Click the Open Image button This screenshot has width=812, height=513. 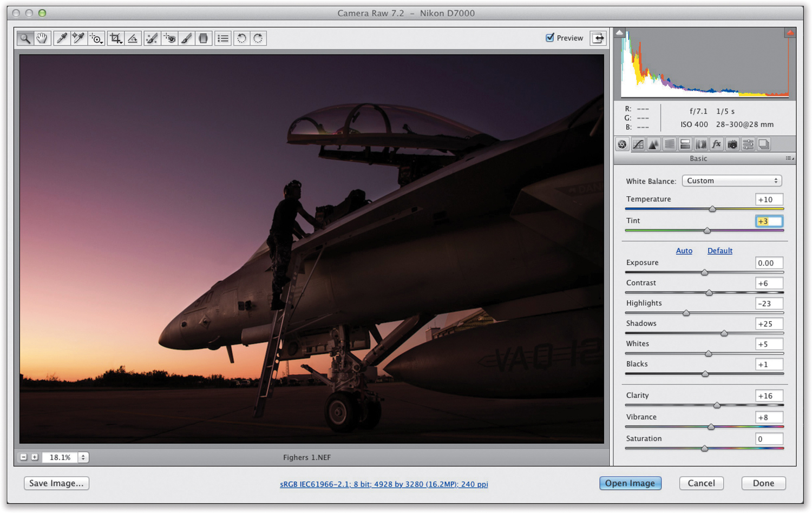click(630, 483)
